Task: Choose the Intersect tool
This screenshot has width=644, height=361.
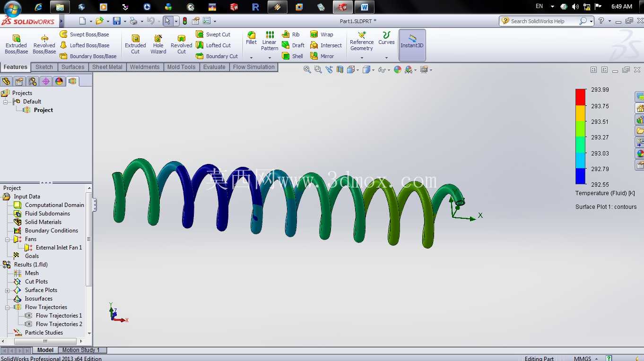Action: tap(326, 45)
